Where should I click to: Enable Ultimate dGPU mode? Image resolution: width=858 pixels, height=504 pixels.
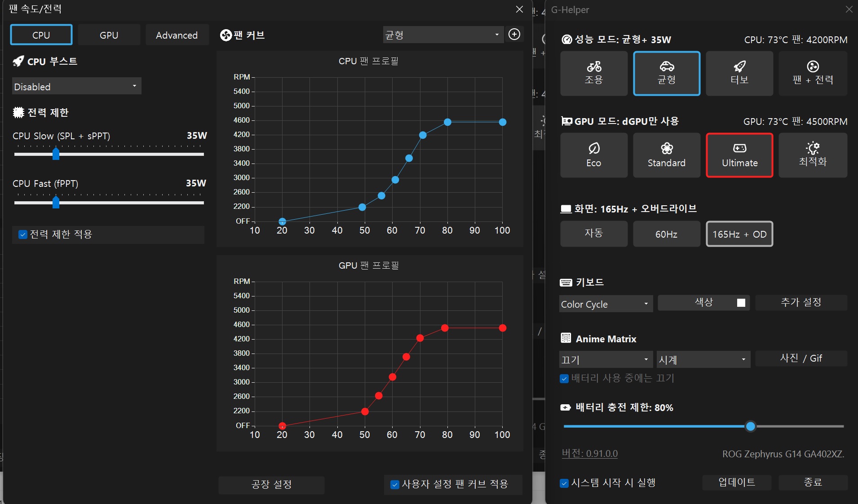739,155
